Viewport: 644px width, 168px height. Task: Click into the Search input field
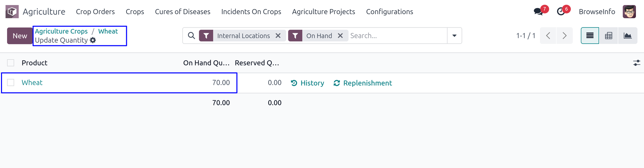pos(397,36)
